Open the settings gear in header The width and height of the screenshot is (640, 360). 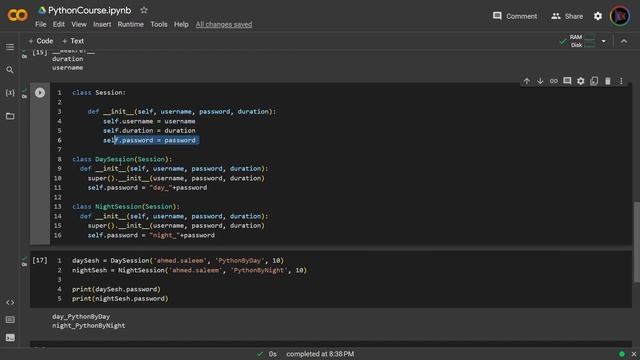pyautogui.click(x=598, y=16)
